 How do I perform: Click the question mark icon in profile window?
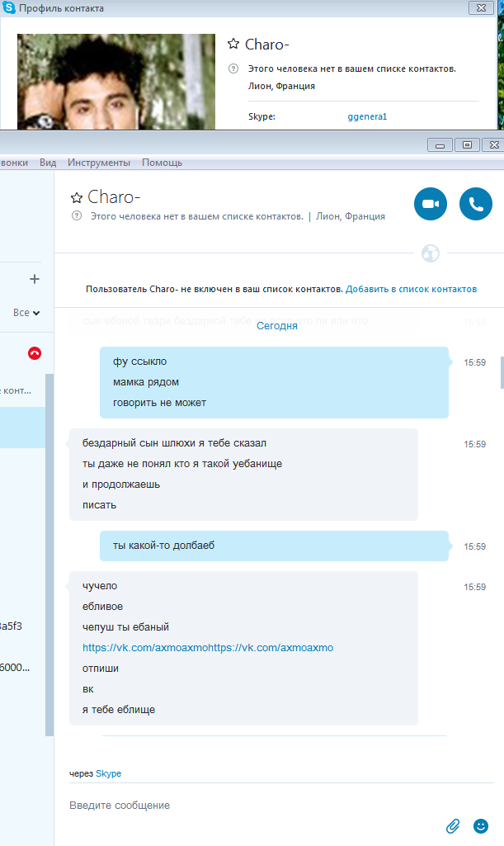233,69
